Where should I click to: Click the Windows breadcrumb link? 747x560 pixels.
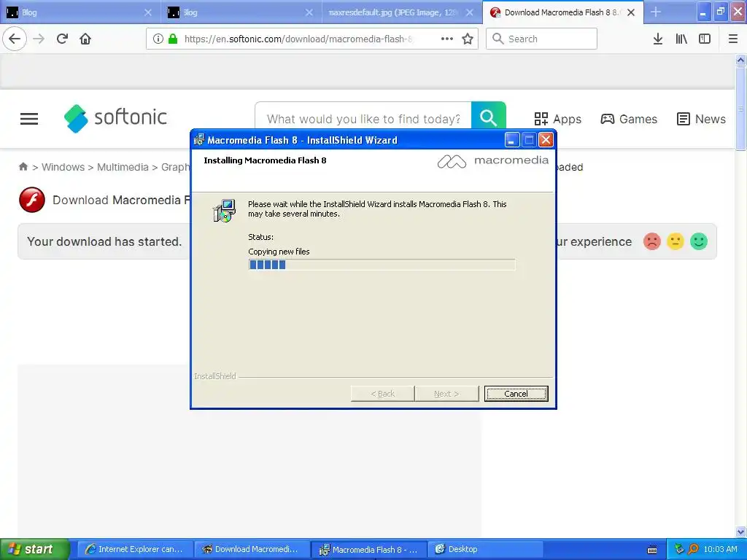(63, 167)
